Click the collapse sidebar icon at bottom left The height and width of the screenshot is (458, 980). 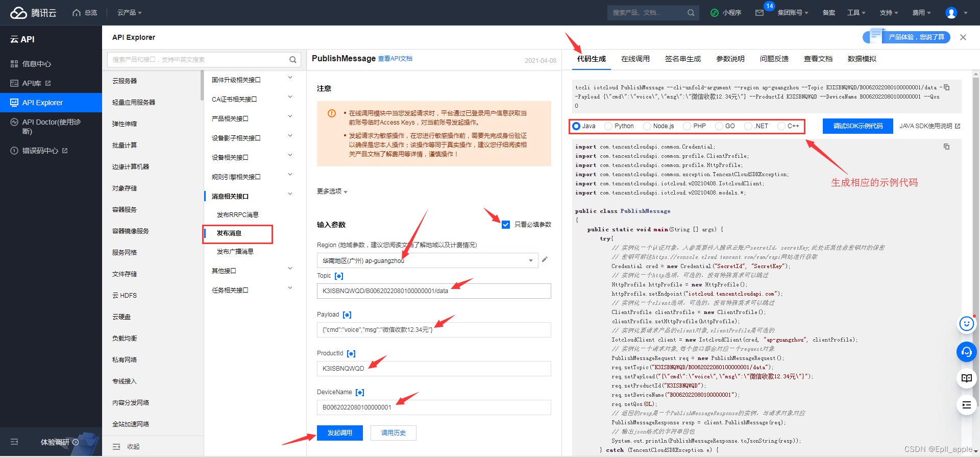coord(14,442)
